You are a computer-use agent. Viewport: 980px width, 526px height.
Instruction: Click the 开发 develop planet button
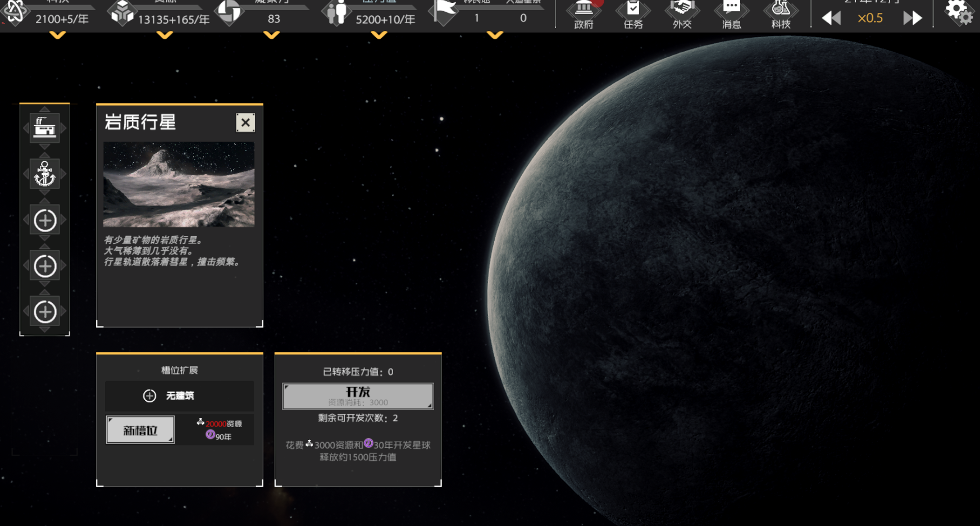pyautogui.click(x=358, y=396)
